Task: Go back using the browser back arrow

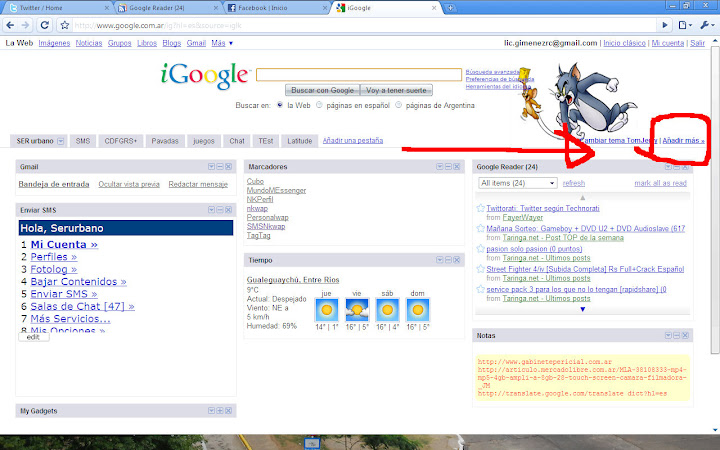Action: pos(11,25)
